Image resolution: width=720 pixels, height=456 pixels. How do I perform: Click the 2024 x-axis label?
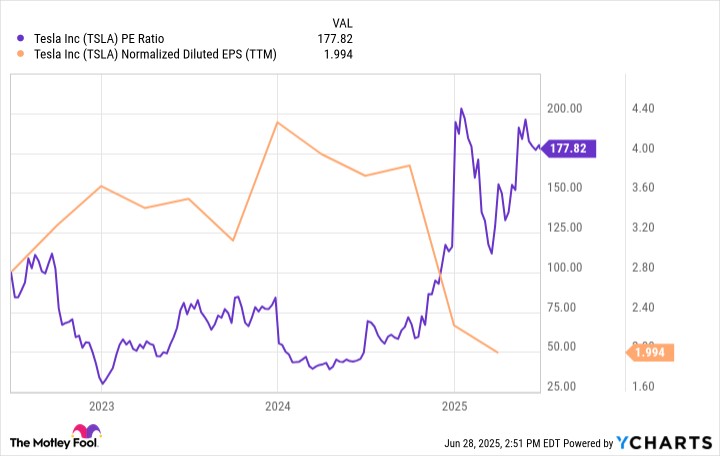277,406
